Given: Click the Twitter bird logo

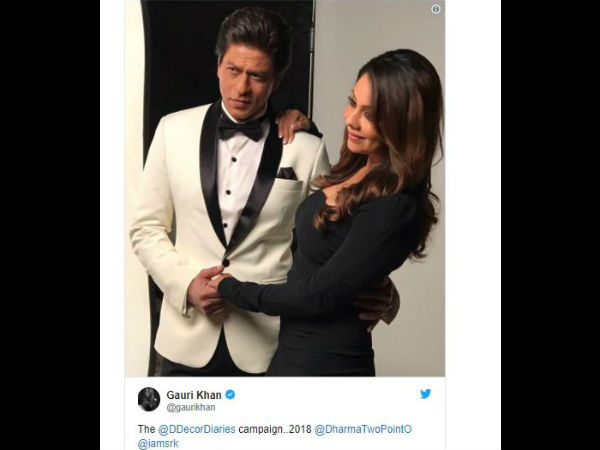Looking at the screenshot, I should (426, 394).
